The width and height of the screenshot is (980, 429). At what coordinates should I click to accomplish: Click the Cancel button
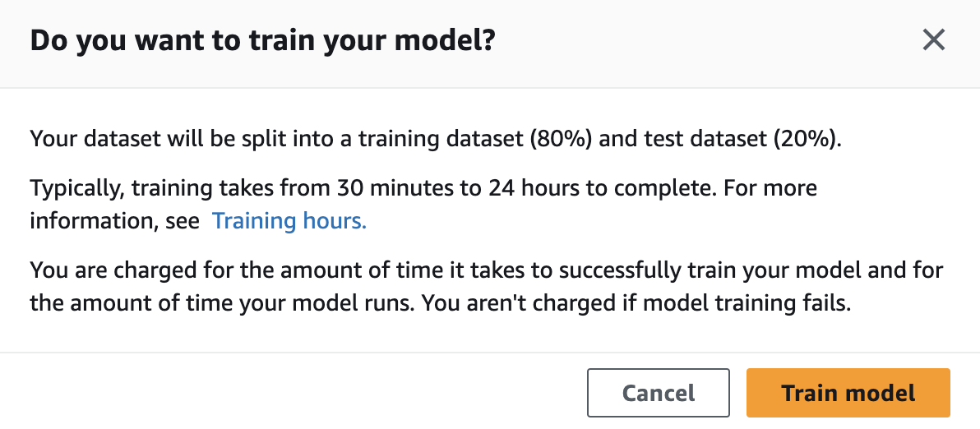tap(658, 393)
